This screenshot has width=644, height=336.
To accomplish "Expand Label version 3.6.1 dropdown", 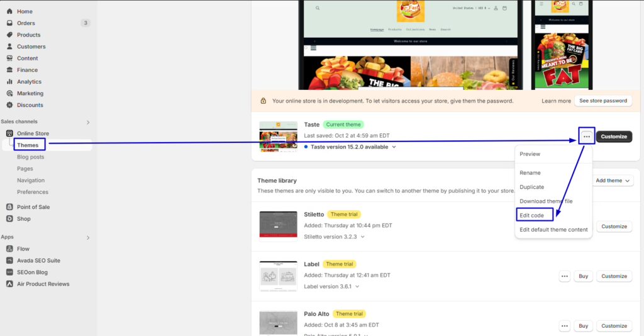I will pos(357,287).
